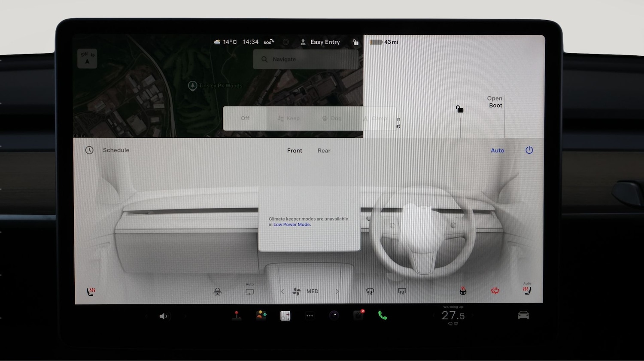Tap the Open Boot button
The height and width of the screenshot is (361, 644).
(x=495, y=102)
